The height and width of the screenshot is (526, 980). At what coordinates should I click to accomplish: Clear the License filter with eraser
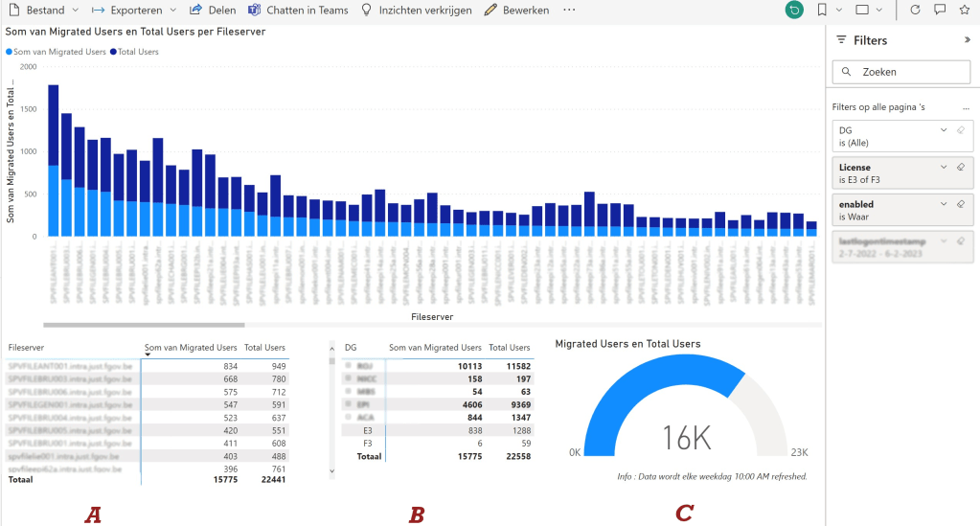click(x=961, y=167)
